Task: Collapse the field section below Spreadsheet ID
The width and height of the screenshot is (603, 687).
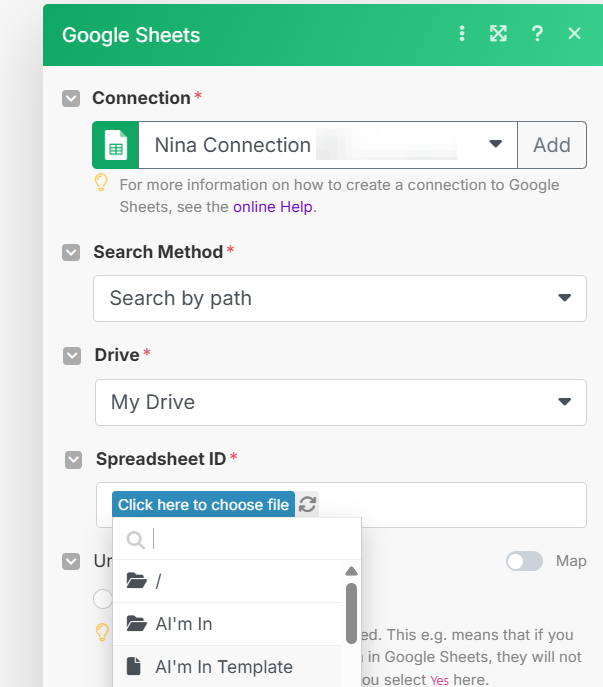Action: [x=71, y=562]
